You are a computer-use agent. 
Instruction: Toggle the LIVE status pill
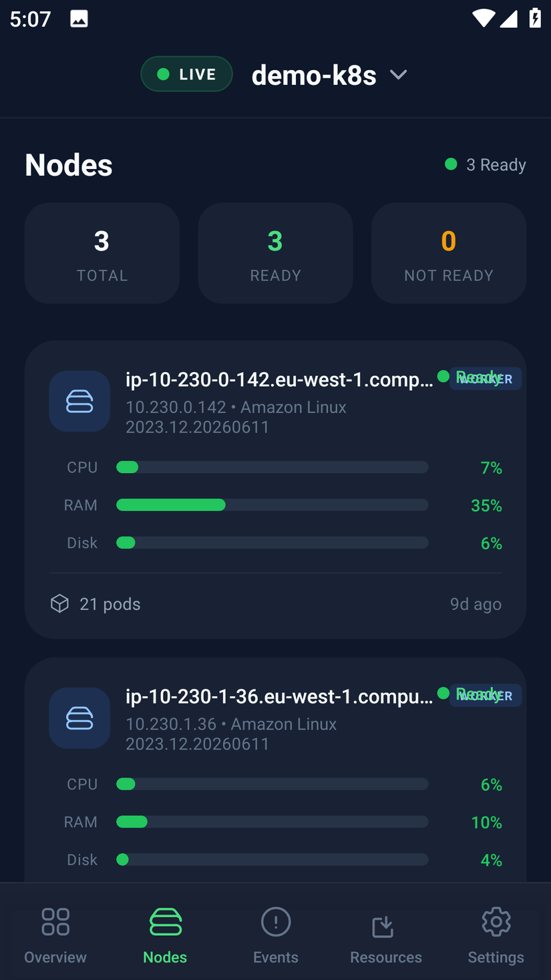pos(186,74)
